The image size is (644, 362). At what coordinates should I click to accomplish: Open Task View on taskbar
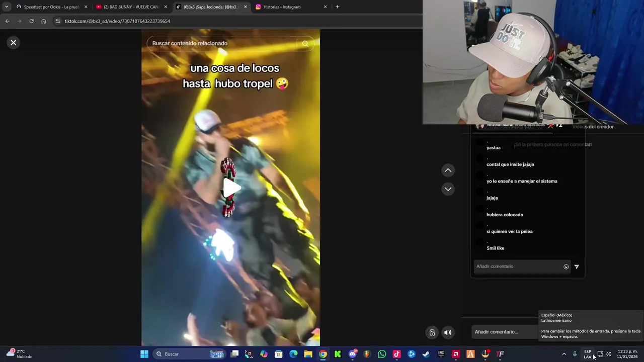click(234, 354)
